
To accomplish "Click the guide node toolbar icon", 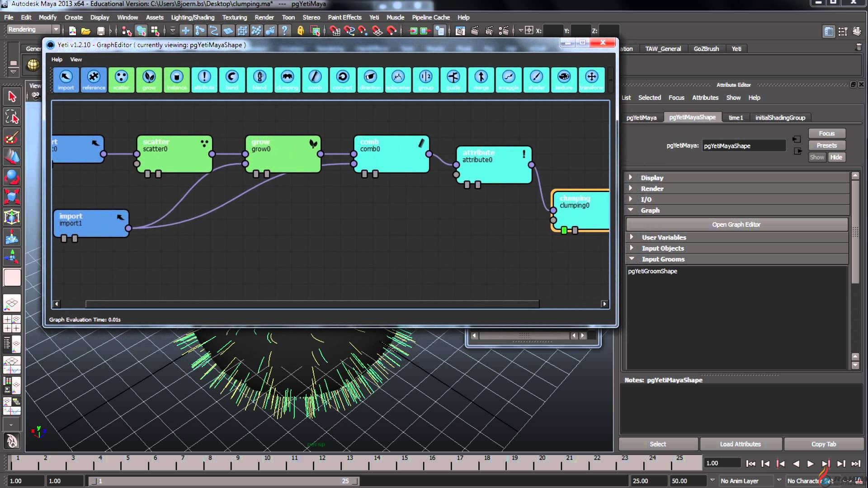I will [453, 80].
